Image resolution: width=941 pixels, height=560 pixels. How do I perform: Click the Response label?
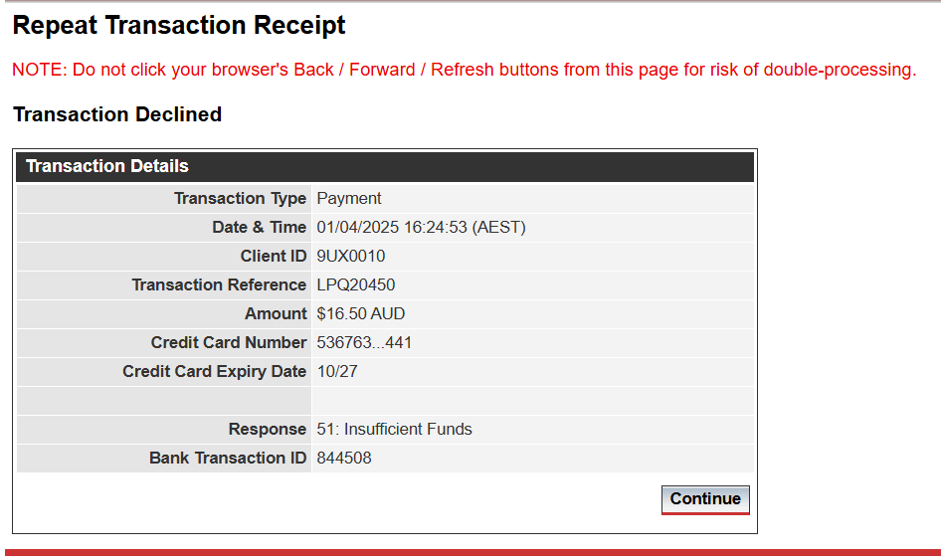(x=268, y=429)
